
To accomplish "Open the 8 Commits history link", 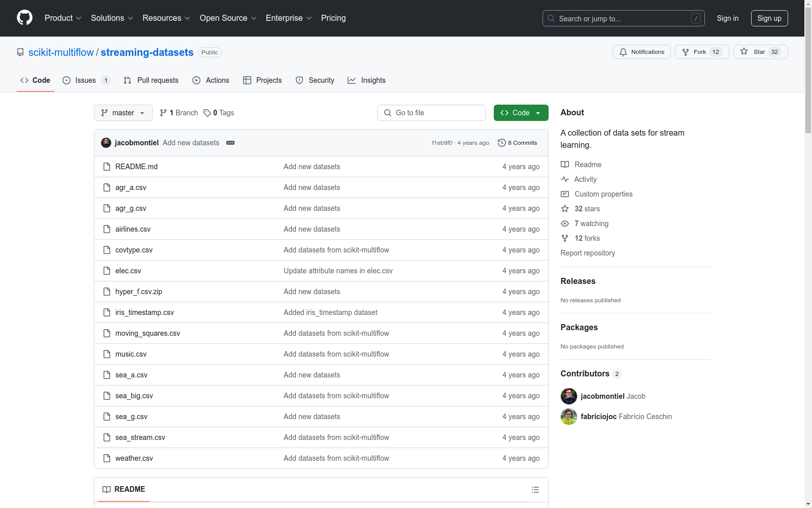I will click(x=518, y=143).
